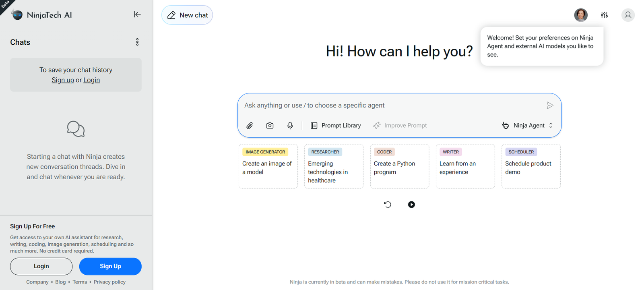The image size is (644, 290).
Task: Open the Prompt Library
Action: click(x=336, y=126)
